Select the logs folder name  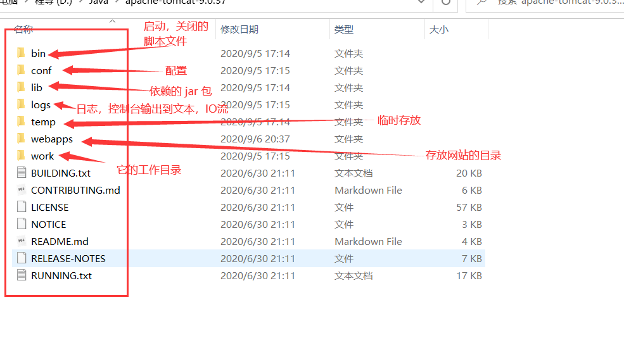click(41, 105)
